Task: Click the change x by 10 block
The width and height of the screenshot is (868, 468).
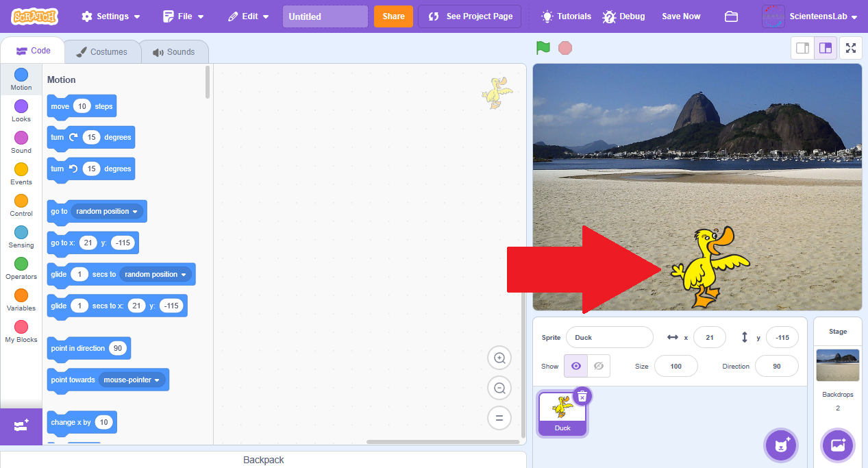Action: 82,422
